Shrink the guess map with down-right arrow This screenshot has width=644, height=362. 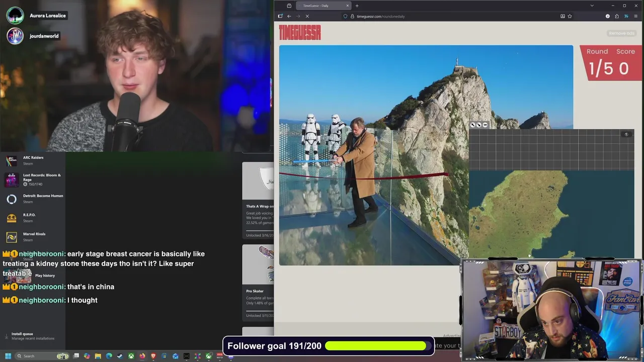pos(478,125)
